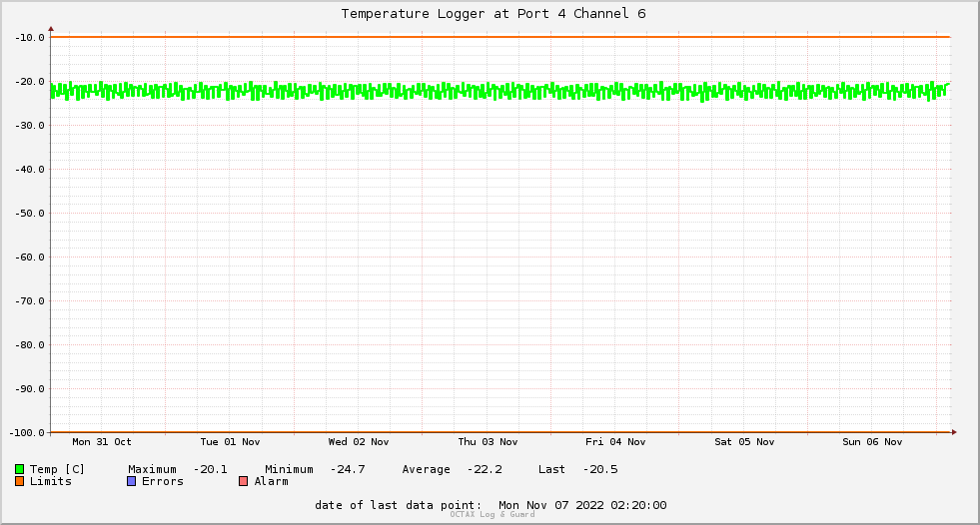Click the orange upper limit line at -10.0
The height and width of the screenshot is (525, 980).
[500, 37]
